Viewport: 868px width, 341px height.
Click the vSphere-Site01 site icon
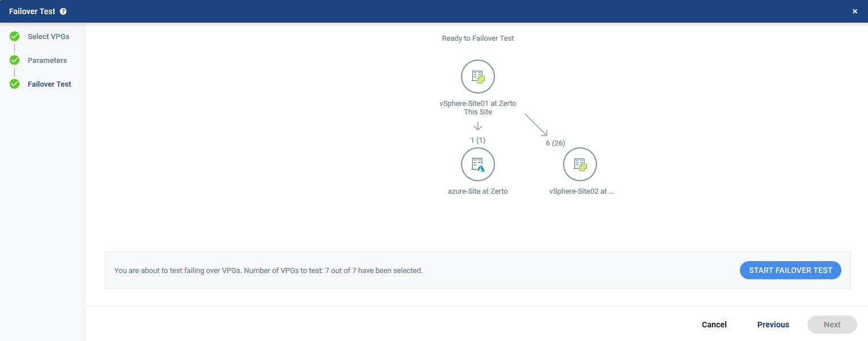coord(478,76)
